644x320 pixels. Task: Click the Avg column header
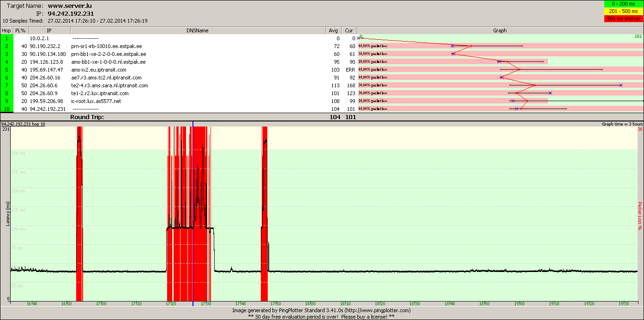[x=333, y=30]
